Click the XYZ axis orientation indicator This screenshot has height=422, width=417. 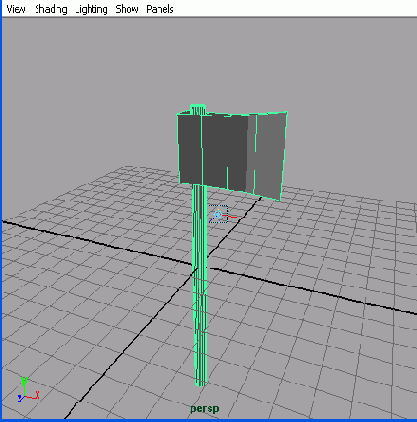(x=28, y=389)
